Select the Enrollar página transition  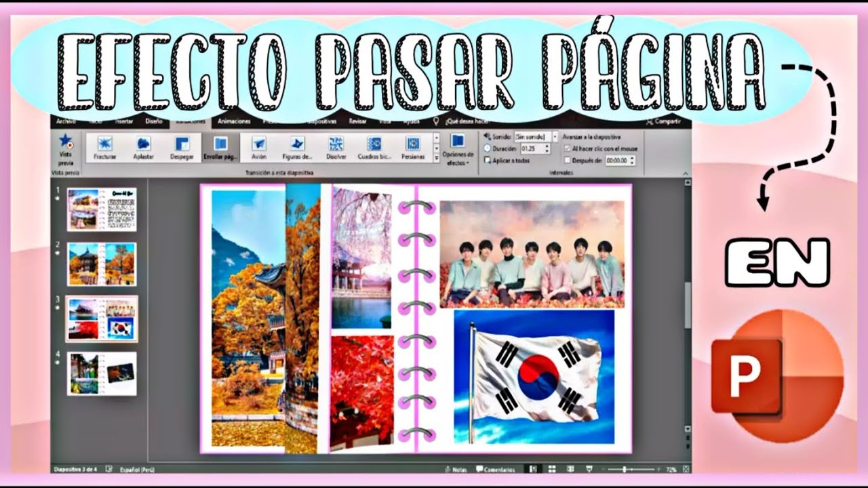tap(220, 148)
